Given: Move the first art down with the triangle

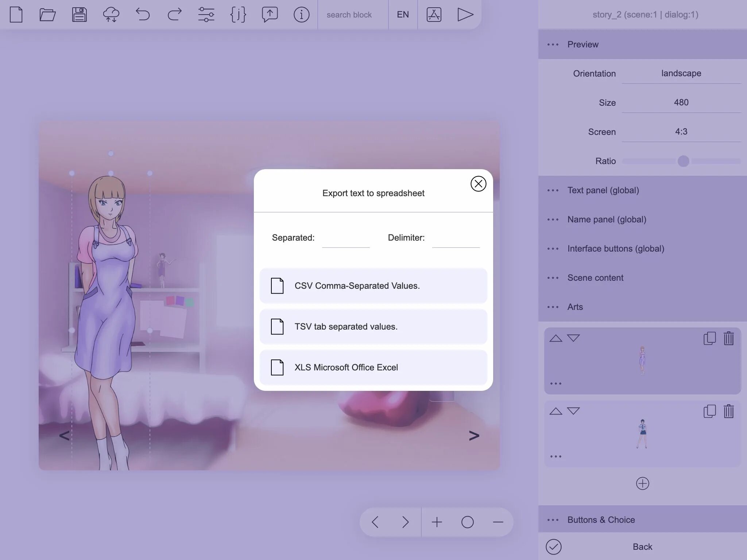Looking at the screenshot, I should (573, 338).
